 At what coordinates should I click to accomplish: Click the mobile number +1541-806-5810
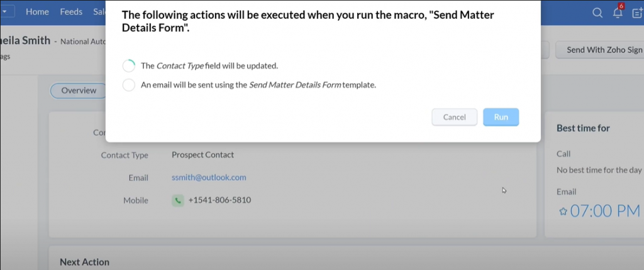219,200
